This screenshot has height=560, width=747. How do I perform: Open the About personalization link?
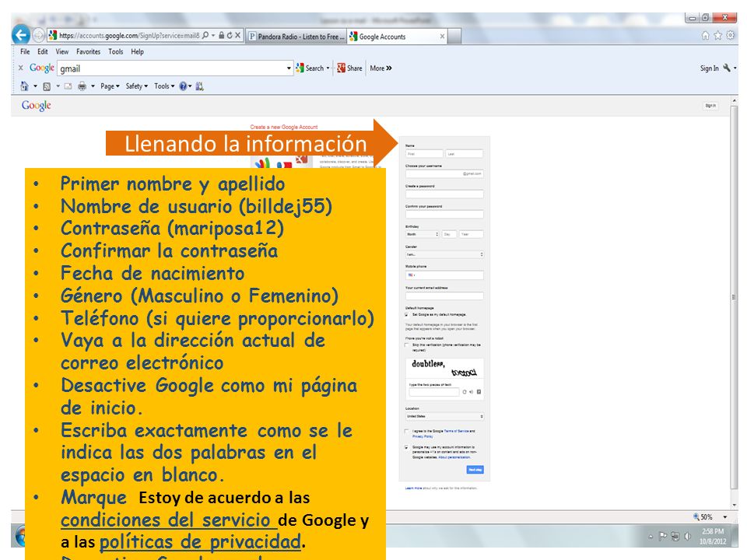tap(454, 457)
